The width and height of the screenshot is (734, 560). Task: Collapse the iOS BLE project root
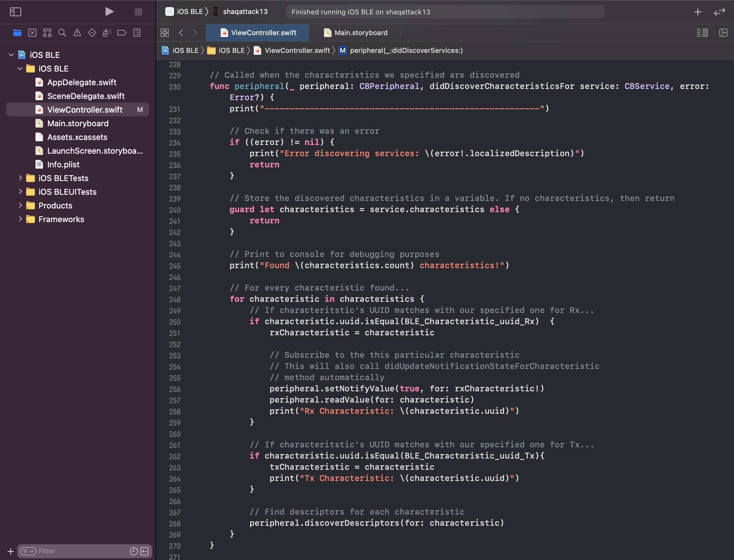click(11, 55)
